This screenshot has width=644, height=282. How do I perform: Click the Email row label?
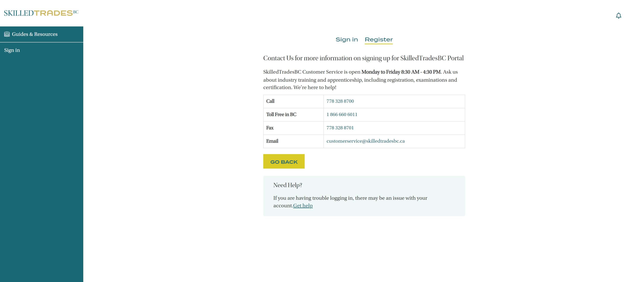click(272, 141)
